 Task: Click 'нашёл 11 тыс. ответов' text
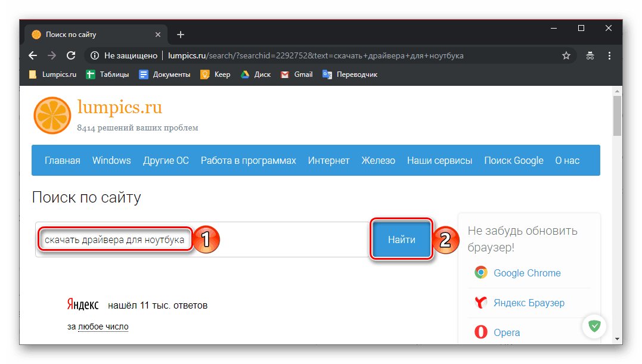click(x=157, y=306)
